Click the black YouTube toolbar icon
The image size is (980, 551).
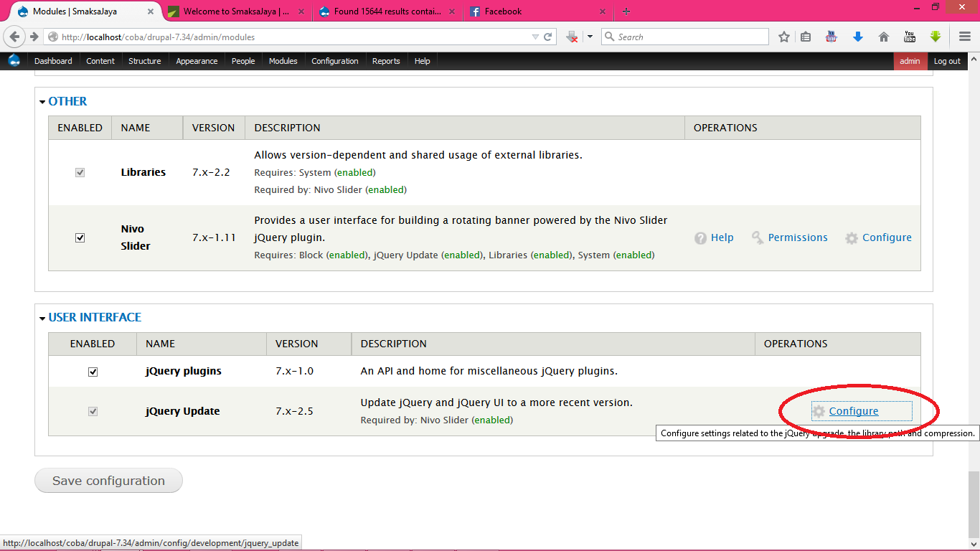[x=910, y=37]
